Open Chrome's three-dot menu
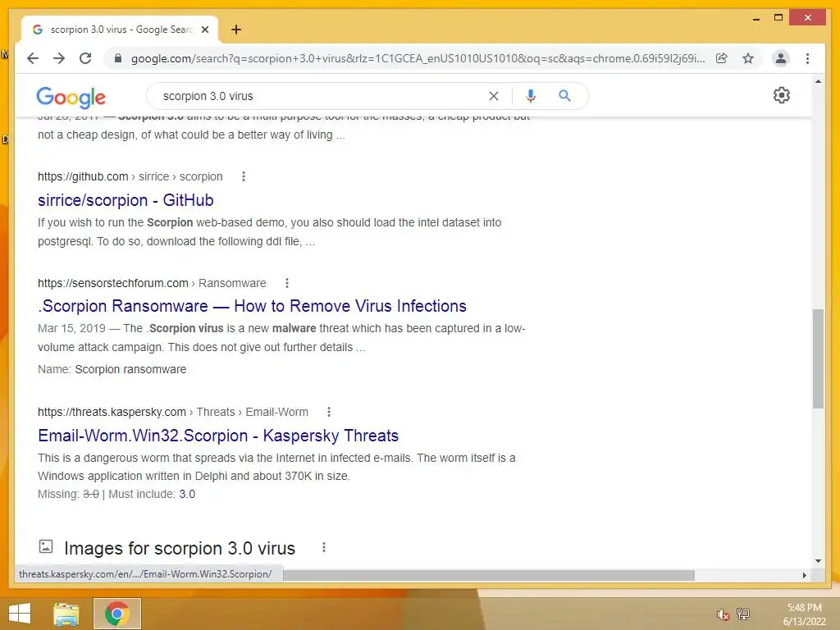Viewport: 840px width, 630px height. pos(807,58)
